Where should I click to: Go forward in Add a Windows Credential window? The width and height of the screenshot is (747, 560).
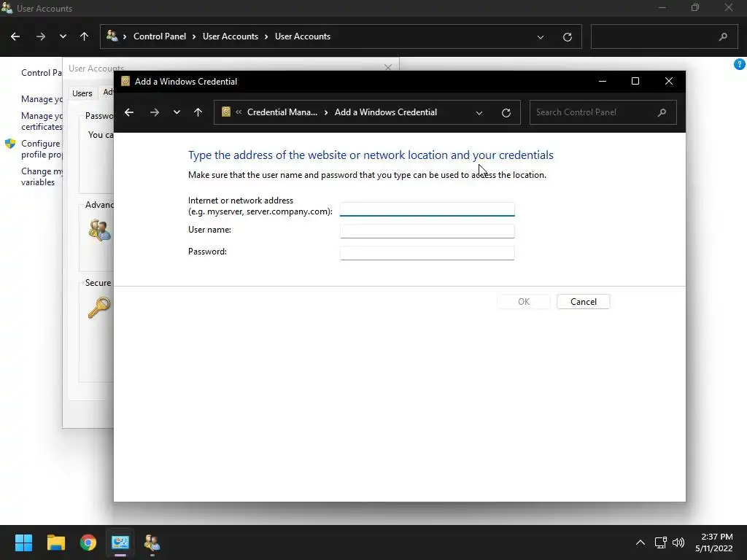pos(155,112)
